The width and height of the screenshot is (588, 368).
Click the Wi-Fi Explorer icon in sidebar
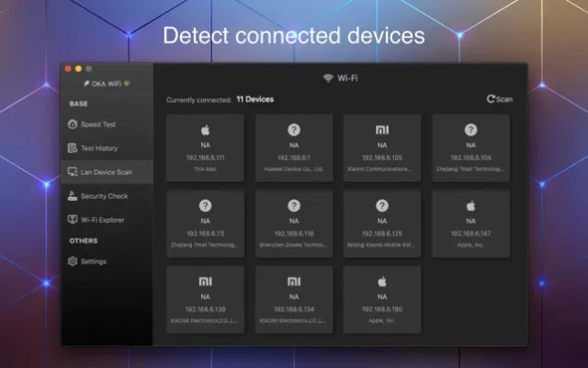pos(73,220)
